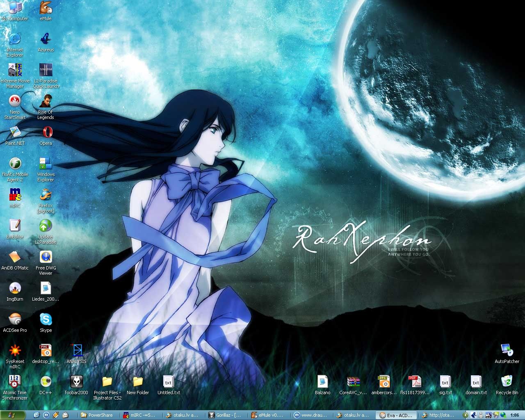525x420 pixels.
Task: Launch Skype from the desktop
Action: pos(46,323)
